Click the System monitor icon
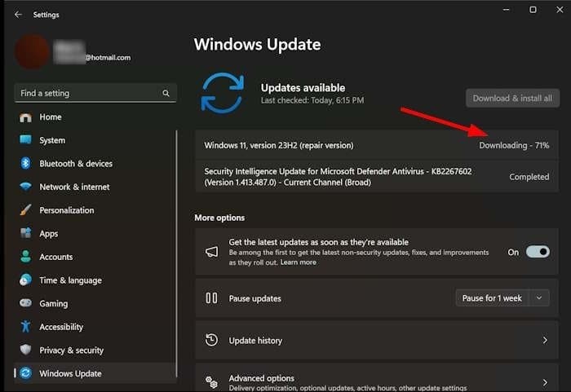 coord(25,139)
